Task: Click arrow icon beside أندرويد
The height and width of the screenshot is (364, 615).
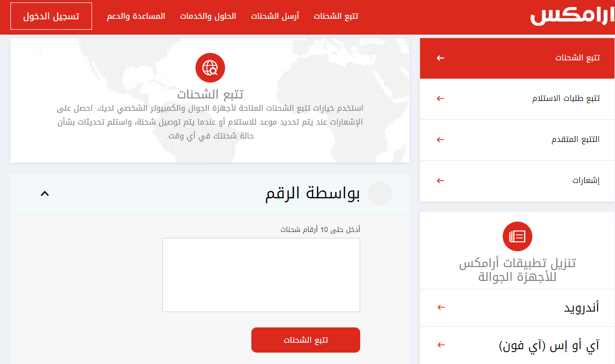Action: point(441,308)
